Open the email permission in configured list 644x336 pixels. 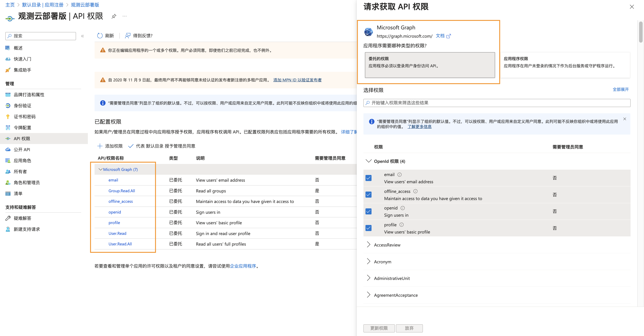pos(113,180)
